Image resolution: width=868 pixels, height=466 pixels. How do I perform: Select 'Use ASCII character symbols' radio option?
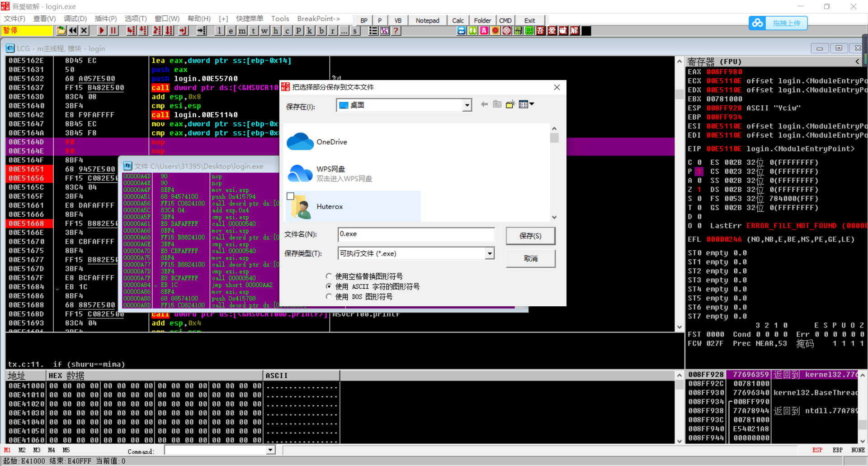[x=329, y=286]
